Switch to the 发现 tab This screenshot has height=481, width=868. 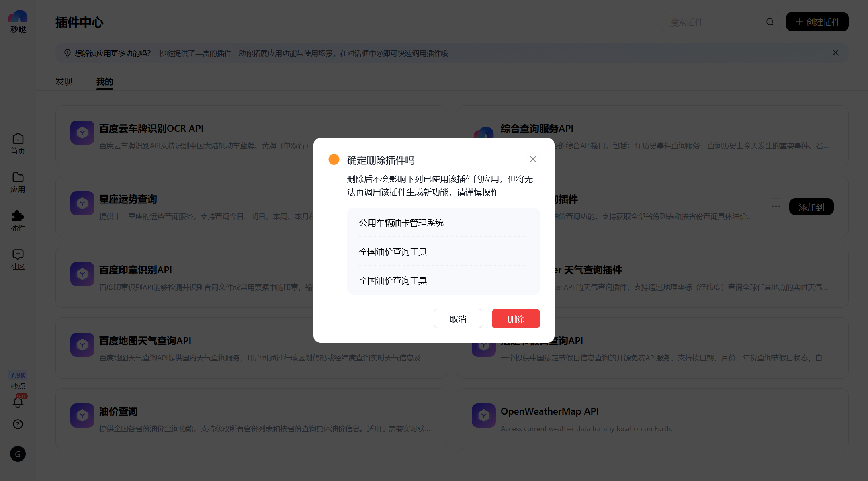click(63, 82)
